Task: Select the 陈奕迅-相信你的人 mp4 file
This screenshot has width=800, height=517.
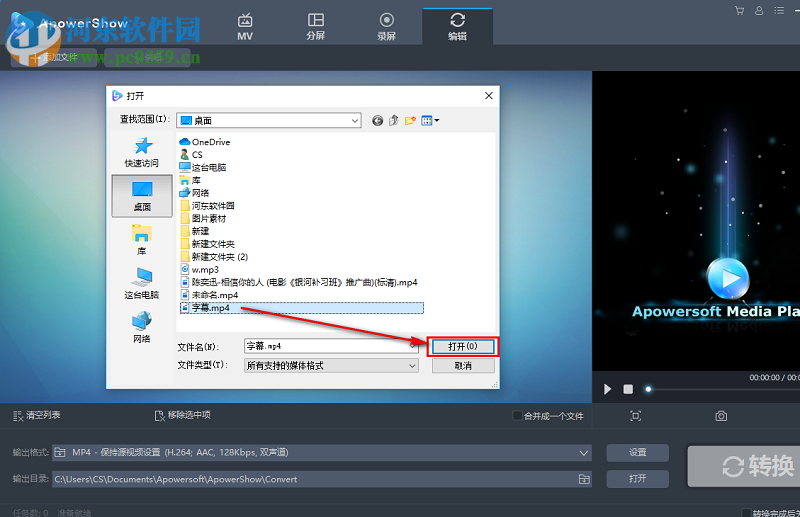Action: coord(299,282)
